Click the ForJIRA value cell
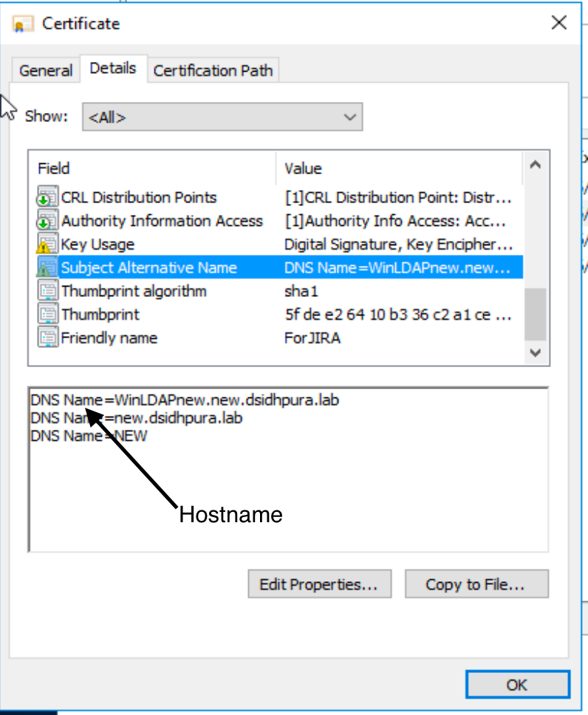The width and height of the screenshot is (588, 715). [x=312, y=338]
